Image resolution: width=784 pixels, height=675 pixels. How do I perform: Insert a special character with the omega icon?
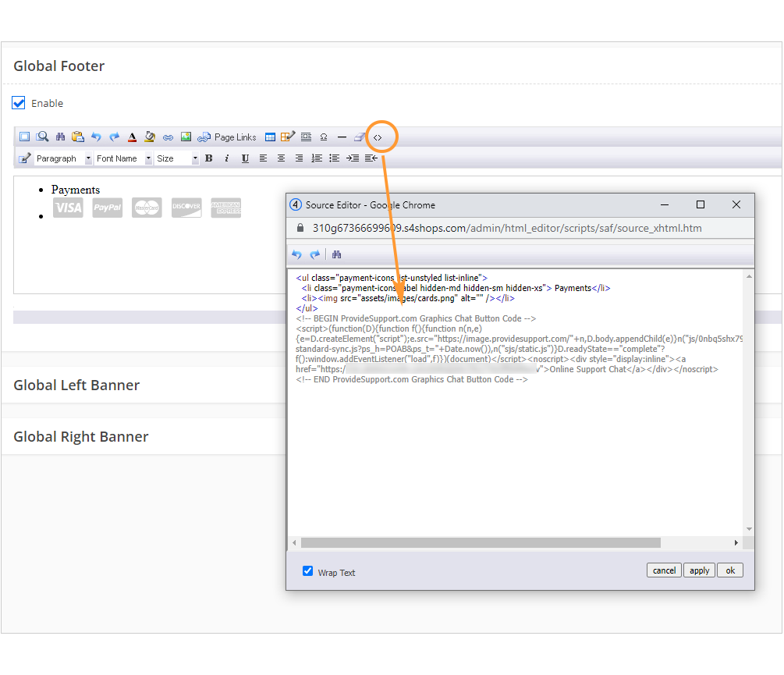(322, 137)
